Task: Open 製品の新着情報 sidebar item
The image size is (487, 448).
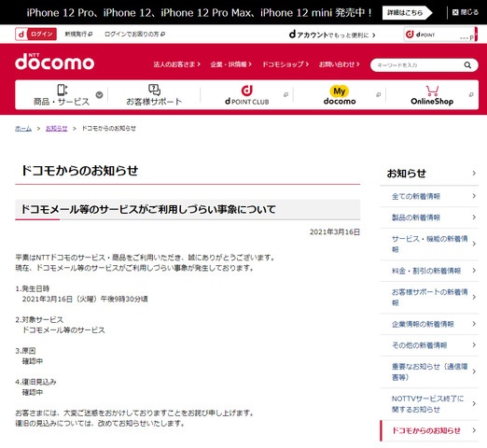Action: pos(429,217)
